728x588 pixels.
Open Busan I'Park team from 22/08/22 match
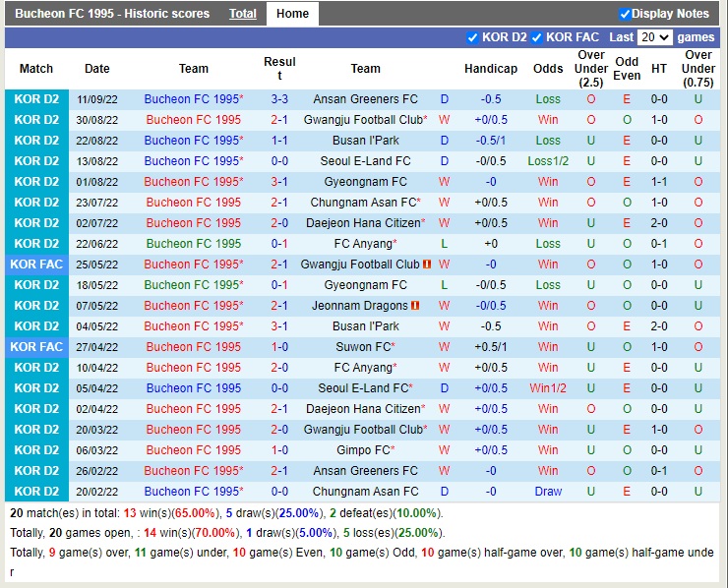[365, 141]
